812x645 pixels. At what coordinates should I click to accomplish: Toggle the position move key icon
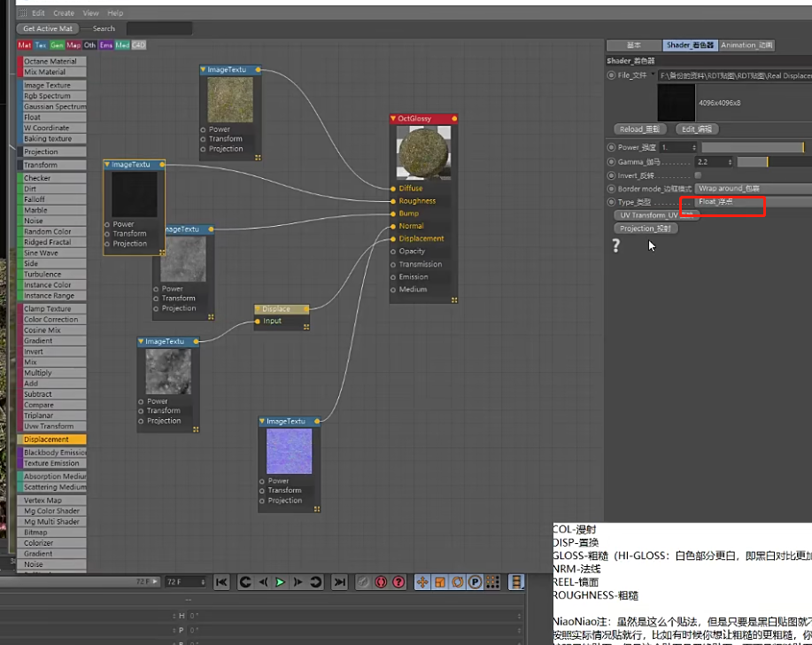pyautogui.click(x=422, y=582)
